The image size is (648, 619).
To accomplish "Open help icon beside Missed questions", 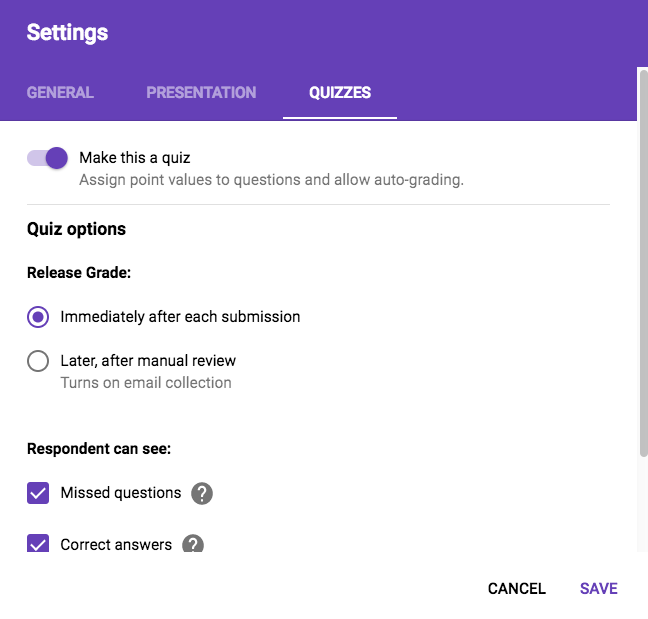I will coord(202,493).
